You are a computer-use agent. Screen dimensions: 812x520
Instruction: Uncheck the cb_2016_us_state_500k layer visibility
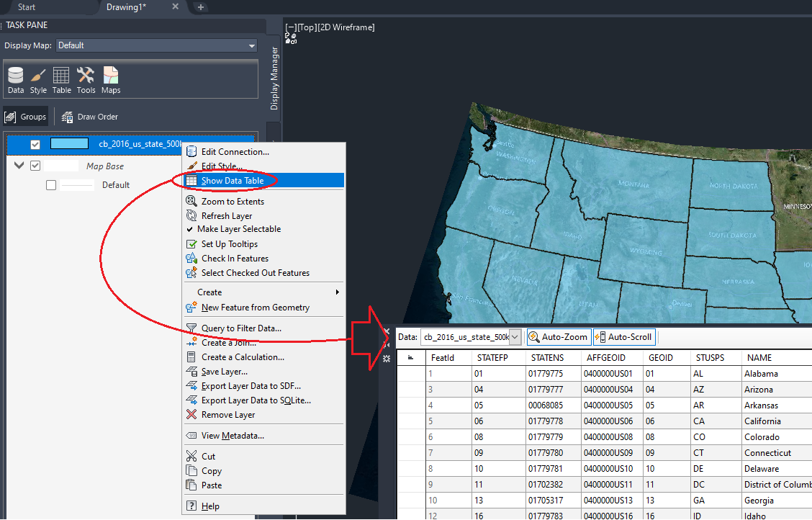[x=33, y=143]
